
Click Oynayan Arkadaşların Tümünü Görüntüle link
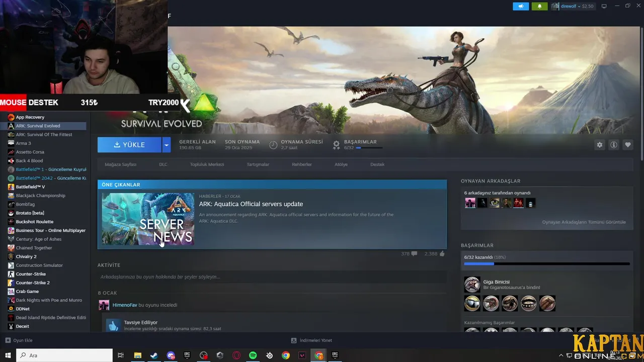point(584,222)
